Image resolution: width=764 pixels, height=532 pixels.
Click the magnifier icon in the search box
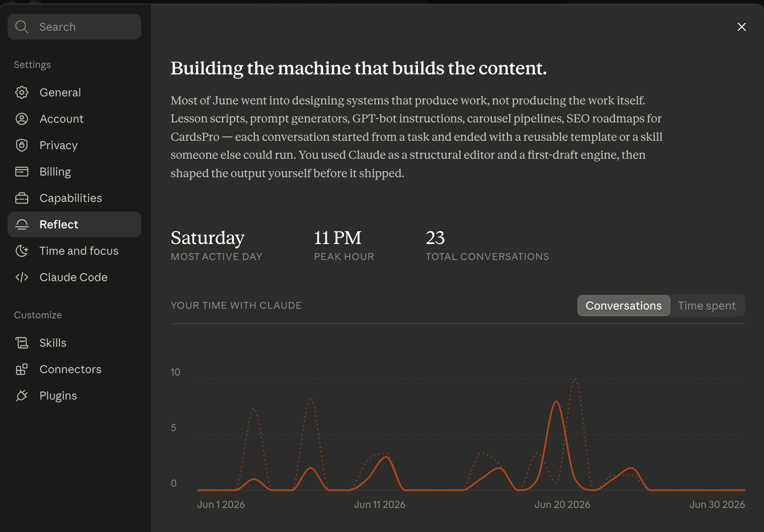(22, 27)
